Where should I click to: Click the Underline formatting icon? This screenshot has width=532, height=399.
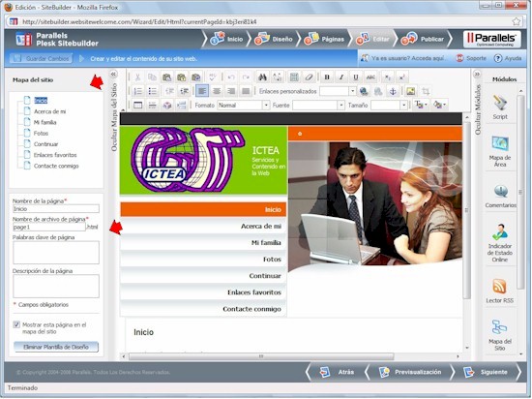(356, 77)
